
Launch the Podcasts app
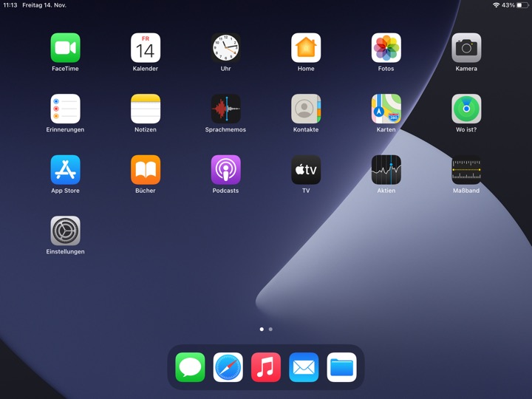(x=225, y=170)
